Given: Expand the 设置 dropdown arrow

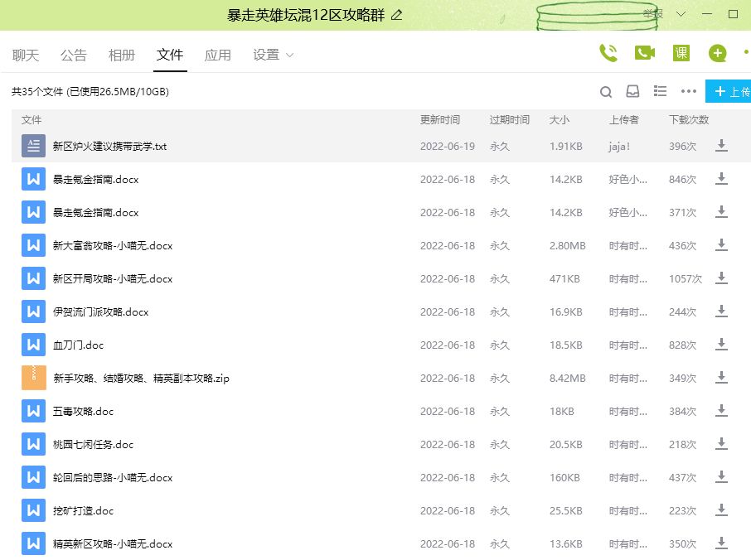Looking at the screenshot, I should (x=289, y=55).
